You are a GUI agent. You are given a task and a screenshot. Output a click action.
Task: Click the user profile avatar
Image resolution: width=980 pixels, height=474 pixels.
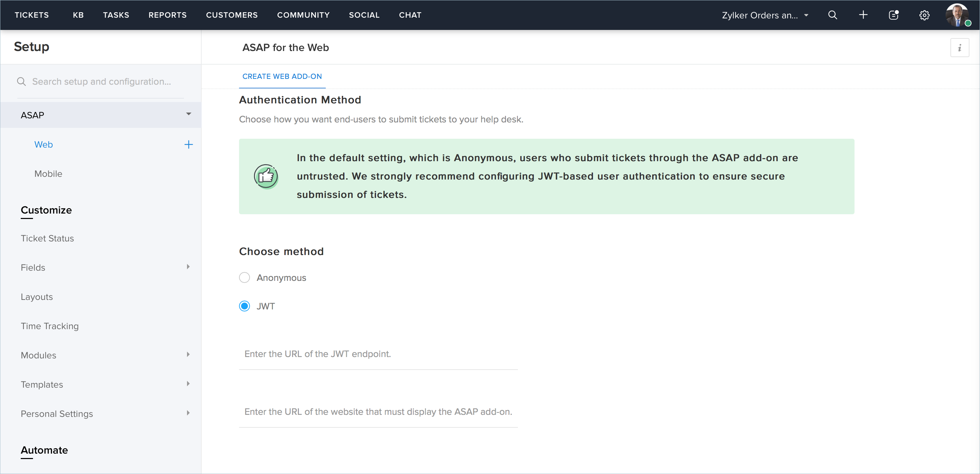pos(957,15)
